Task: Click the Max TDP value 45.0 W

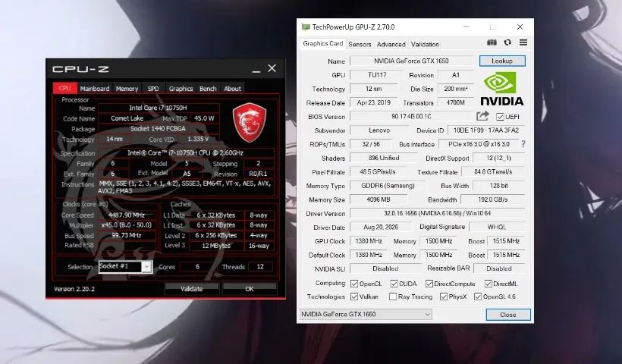Action: [204, 118]
